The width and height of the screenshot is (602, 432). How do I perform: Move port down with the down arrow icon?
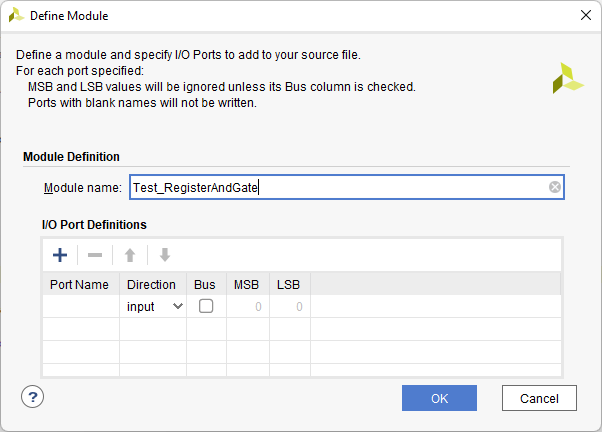pos(165,255)
